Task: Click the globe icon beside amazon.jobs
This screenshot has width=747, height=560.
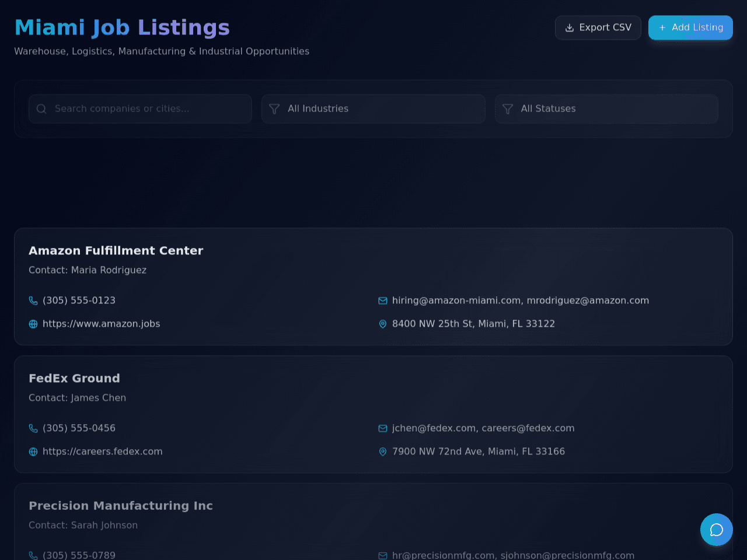Action: point(33,324)
